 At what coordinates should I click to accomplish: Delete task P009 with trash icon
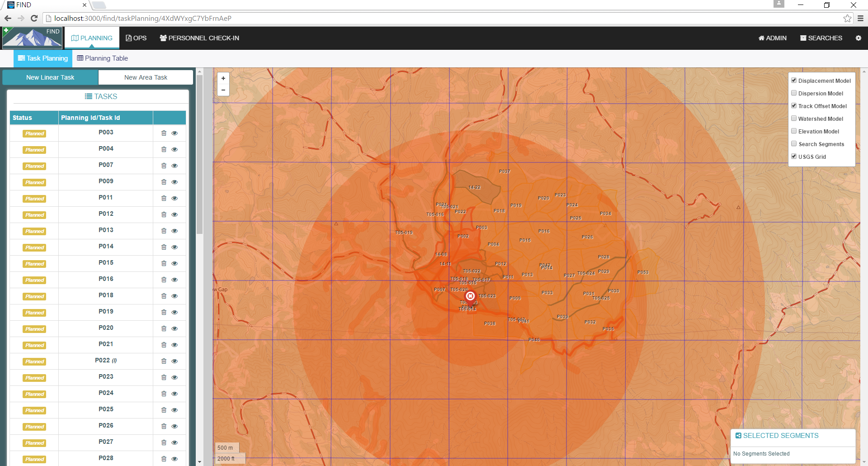click(x=164, y=182)
